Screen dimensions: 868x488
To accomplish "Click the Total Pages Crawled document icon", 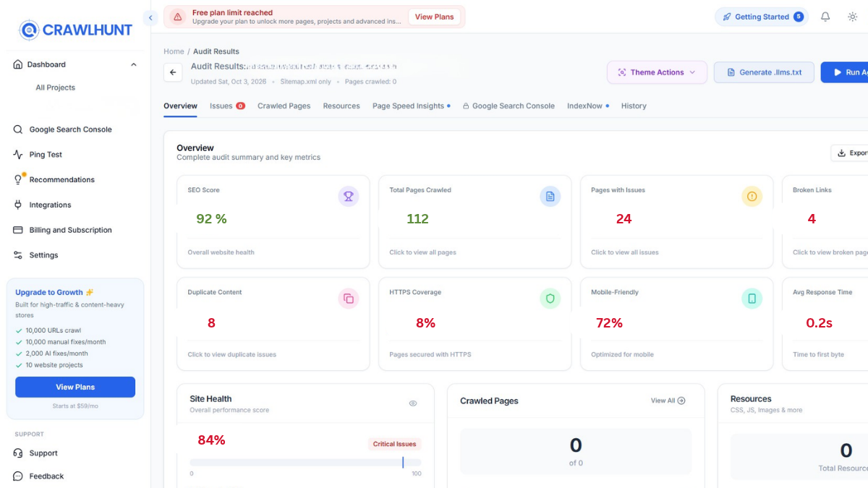I will point(550,196).
